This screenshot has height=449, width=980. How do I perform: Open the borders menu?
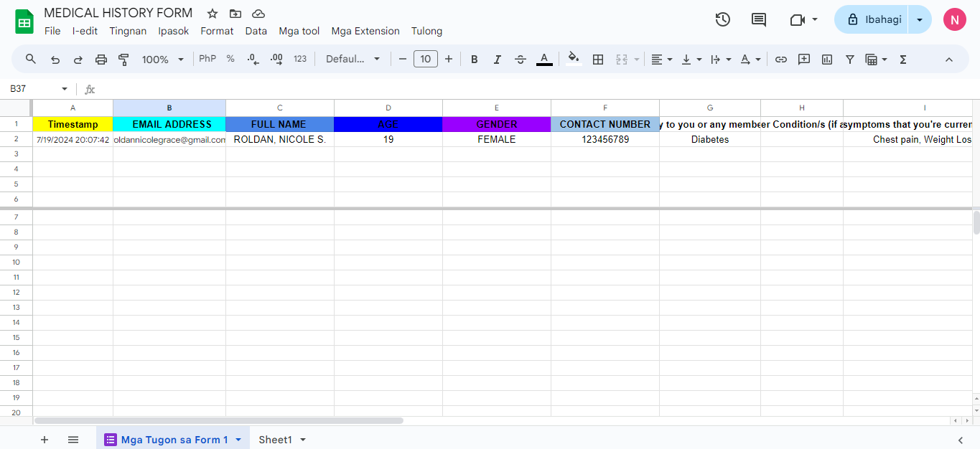598,60
